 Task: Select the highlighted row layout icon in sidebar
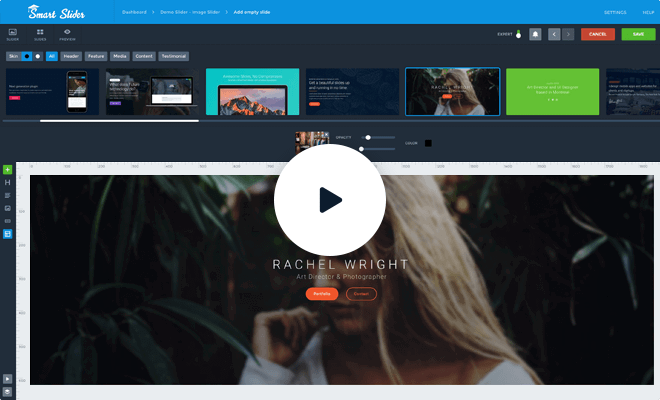pyautogui.click(x=8, y=234)
